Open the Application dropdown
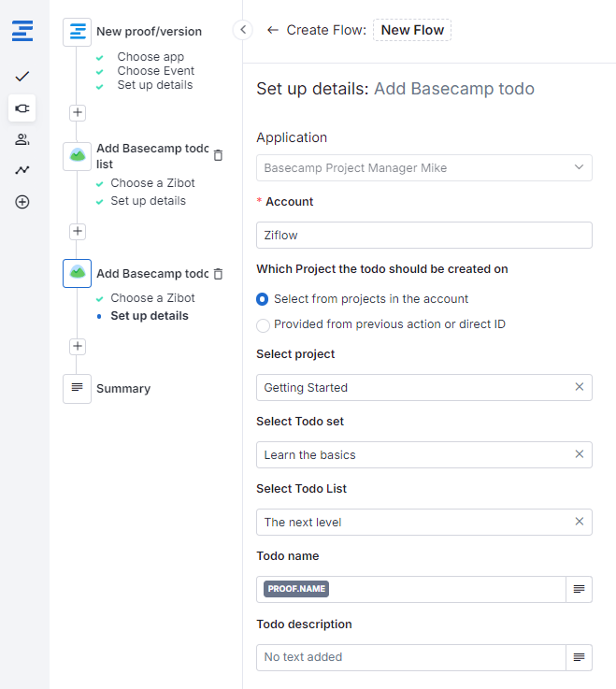This screenshot has height=689, width=616. pos(423,168)
